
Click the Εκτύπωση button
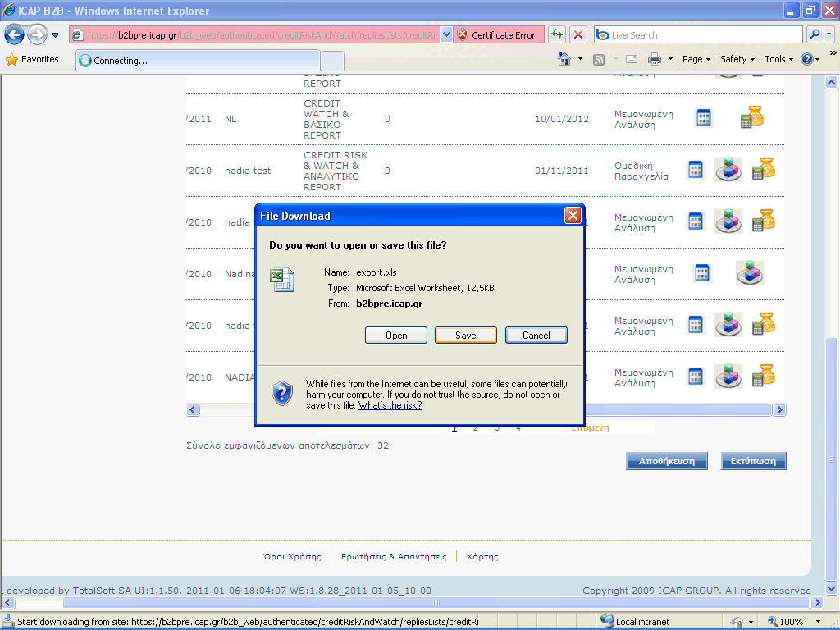coord(753,461)
